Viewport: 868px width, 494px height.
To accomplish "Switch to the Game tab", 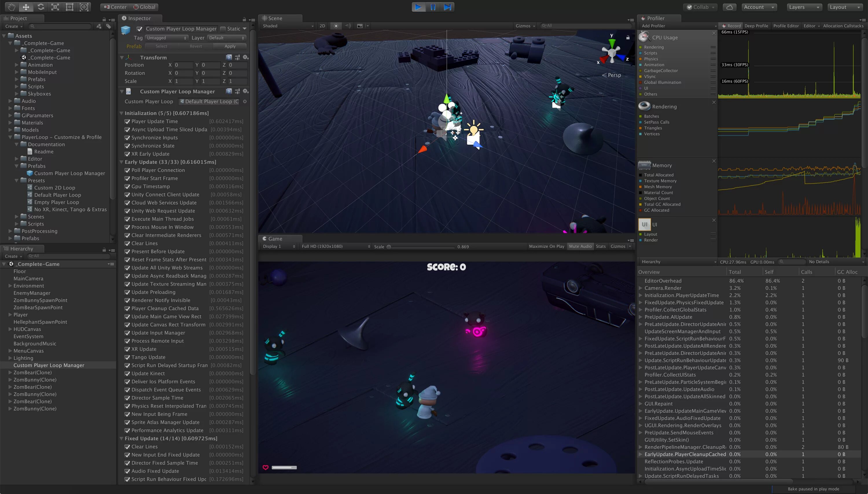I will (x=275, y=238).
